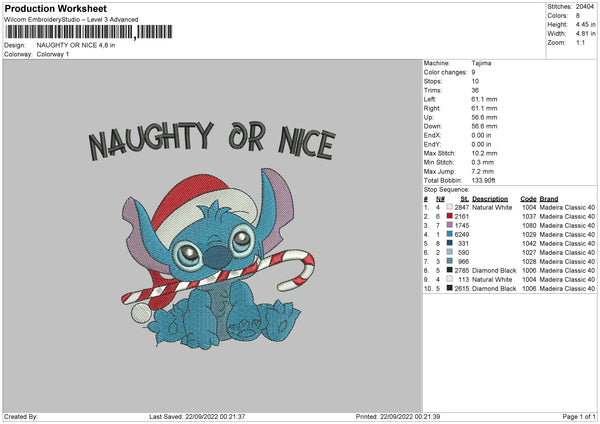Click the 'N#' column header

pos(440,199)
